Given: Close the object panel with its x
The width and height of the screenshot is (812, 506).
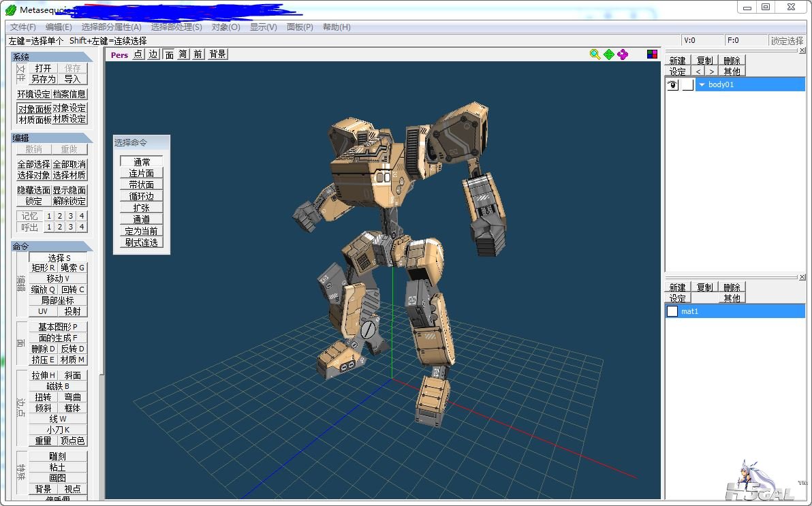Looking at the screenshot, I should coord(802,50).
